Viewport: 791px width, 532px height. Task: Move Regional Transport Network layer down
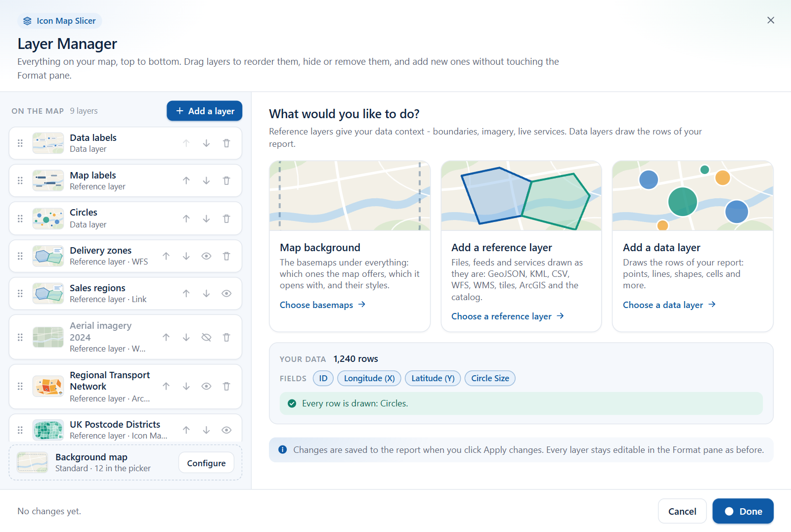186,387
